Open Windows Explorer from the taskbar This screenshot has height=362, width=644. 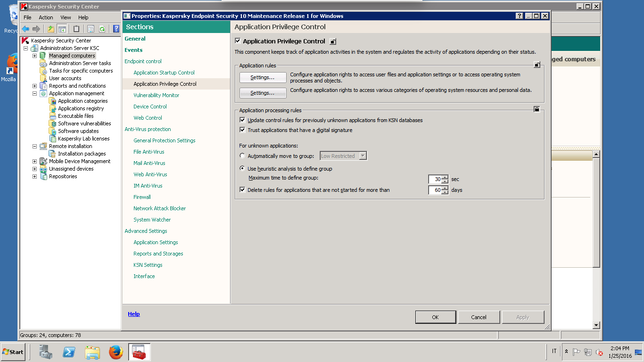point(92,352)
